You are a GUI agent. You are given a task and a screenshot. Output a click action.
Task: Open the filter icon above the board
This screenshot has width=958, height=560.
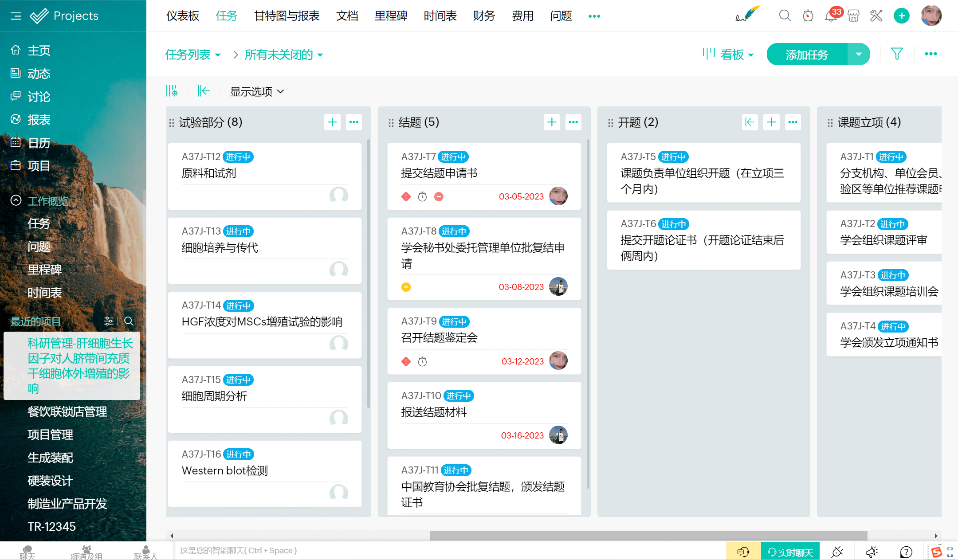coord(897,54)
